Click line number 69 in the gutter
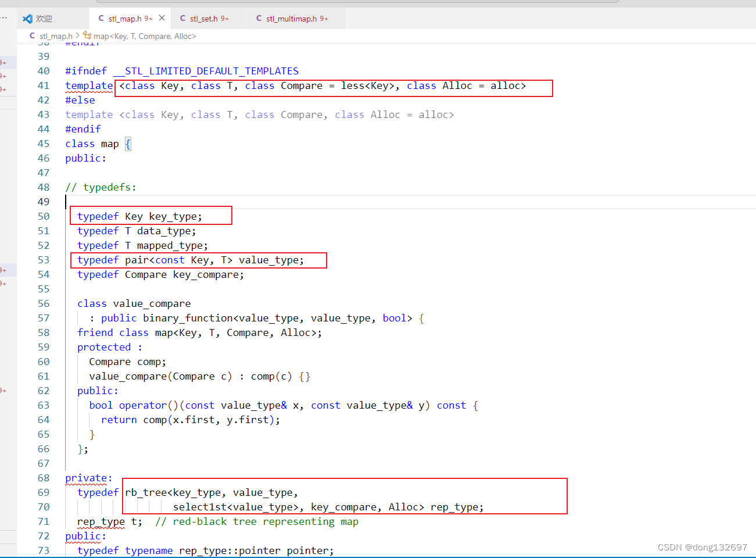 tap(44, 492)
